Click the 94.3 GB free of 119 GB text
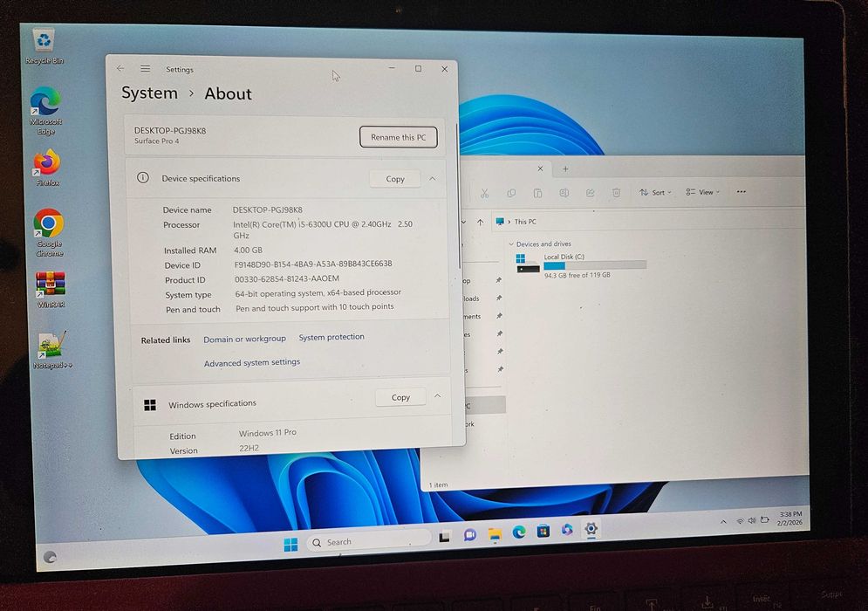868x611 pixels. click(x=577, y=275)
